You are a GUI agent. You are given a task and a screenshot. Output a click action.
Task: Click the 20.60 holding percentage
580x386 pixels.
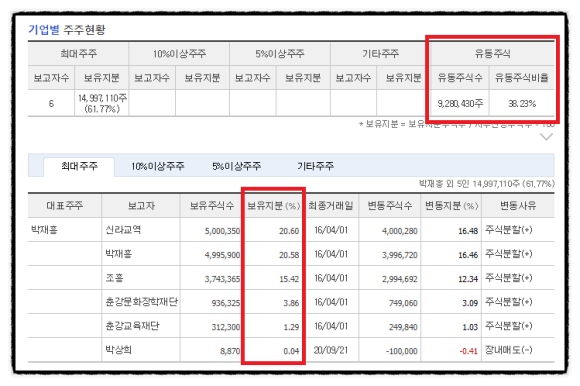click(x=289, y=231)
